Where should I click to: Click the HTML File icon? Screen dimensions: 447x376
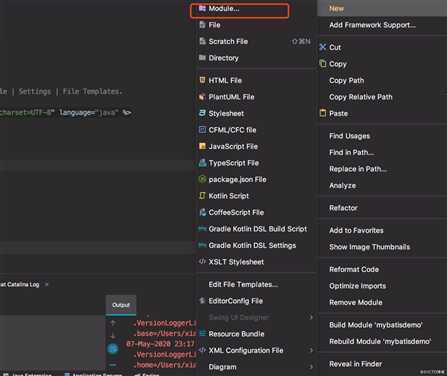(x=202, y=80)
